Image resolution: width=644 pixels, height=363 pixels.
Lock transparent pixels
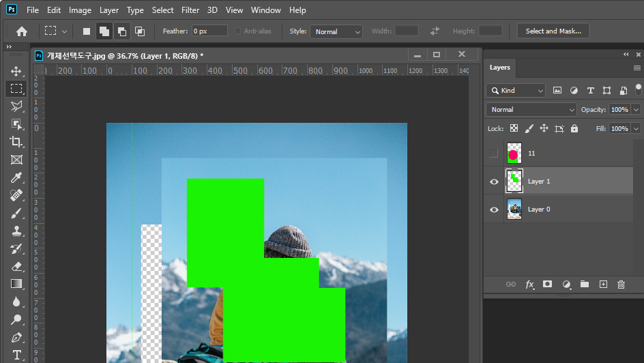(x=514, y=128)
